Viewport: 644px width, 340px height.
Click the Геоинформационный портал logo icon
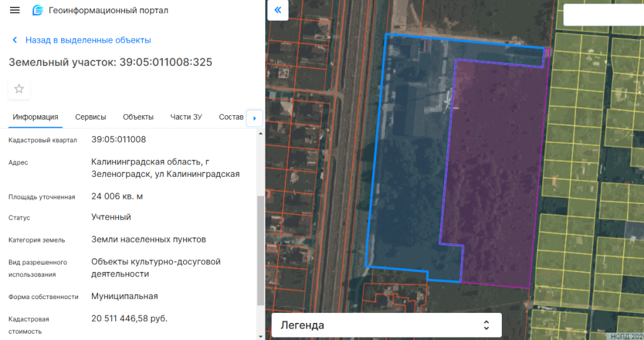38,11
